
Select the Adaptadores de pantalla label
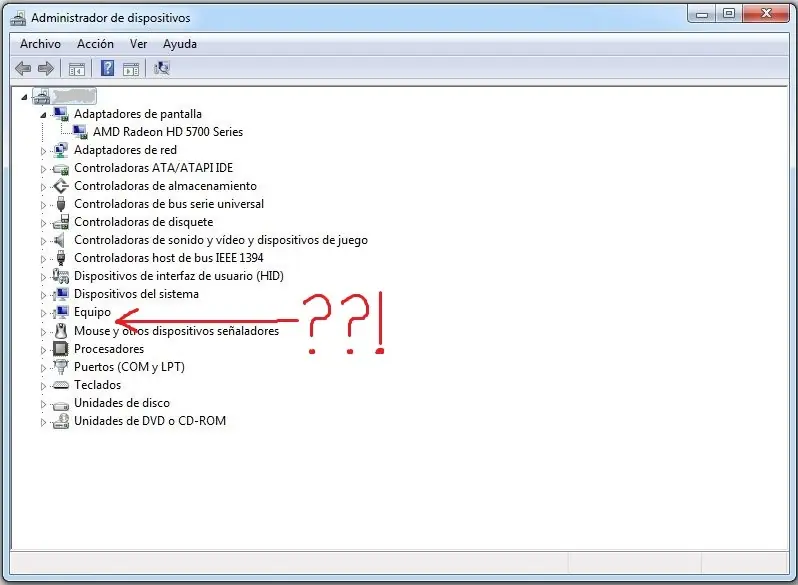coord(137,114)
